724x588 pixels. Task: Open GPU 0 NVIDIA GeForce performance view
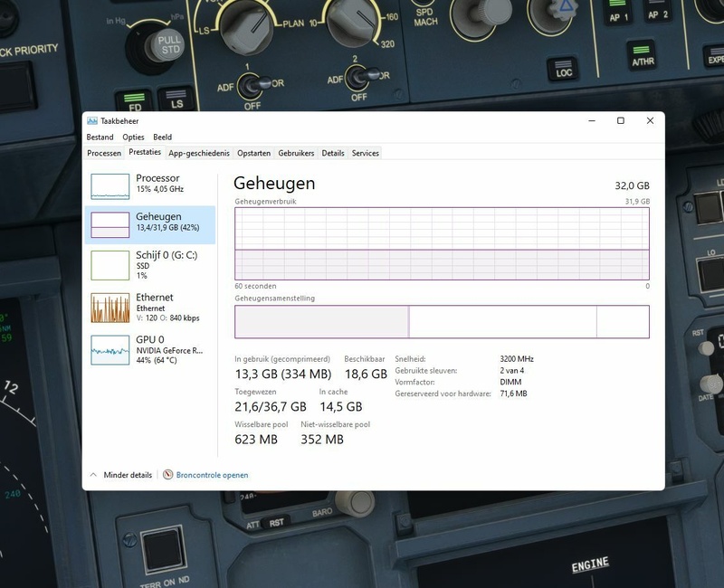pyautogui.click(x=150, y=349)
